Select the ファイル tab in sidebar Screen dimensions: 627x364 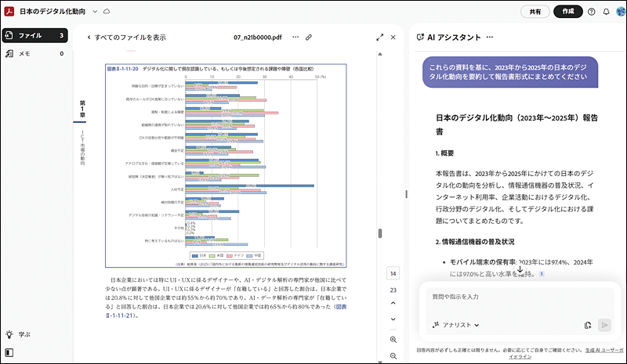pos(34,35)
